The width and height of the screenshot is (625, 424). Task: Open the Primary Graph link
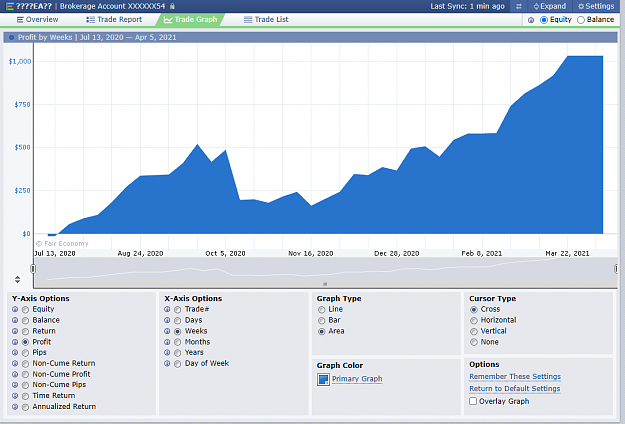[357, 379]
